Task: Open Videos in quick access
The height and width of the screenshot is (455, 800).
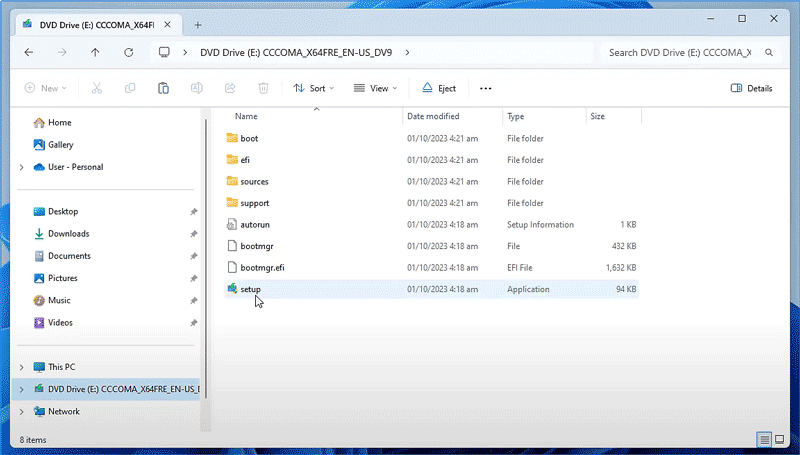Action: pyautogui.click(x=53, y=322)
